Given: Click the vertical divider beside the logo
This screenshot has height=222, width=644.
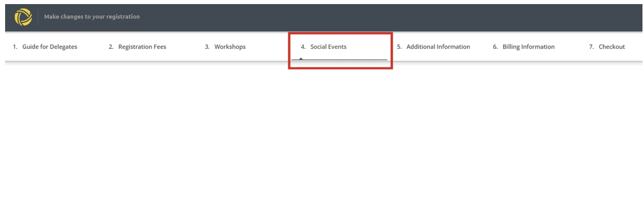Looking at the screenshot, I should pos(38,17).
